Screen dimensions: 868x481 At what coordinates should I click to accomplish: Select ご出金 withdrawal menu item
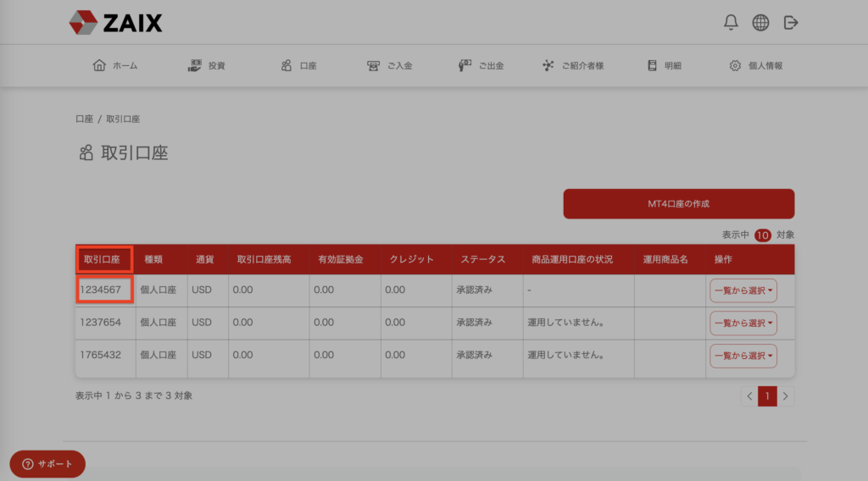[x=481, y=66]
